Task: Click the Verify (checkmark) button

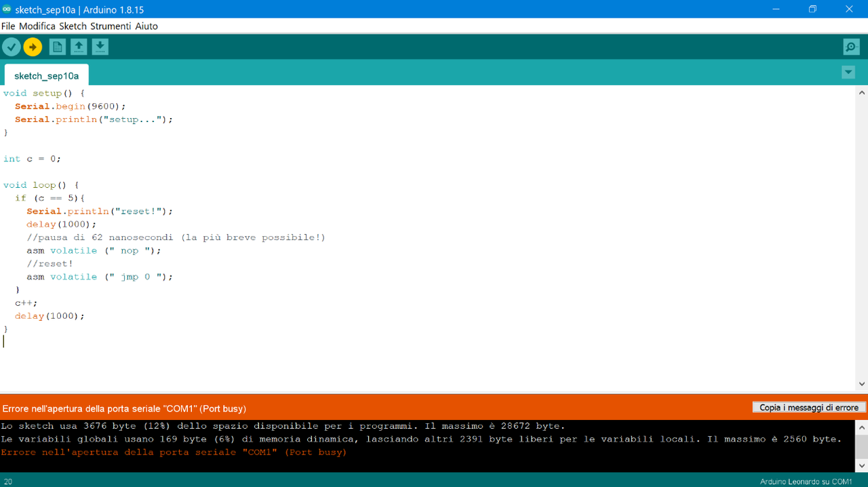Action: [x=12, y=47]
